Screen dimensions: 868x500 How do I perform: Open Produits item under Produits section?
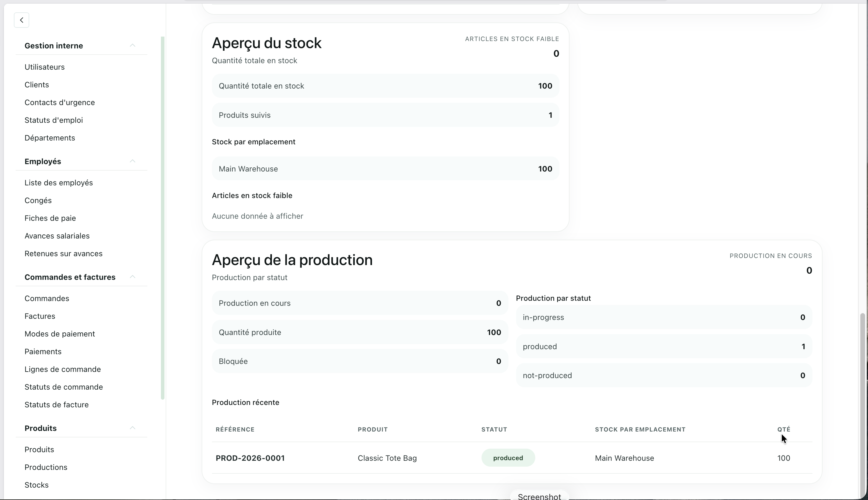pos(39,450)
